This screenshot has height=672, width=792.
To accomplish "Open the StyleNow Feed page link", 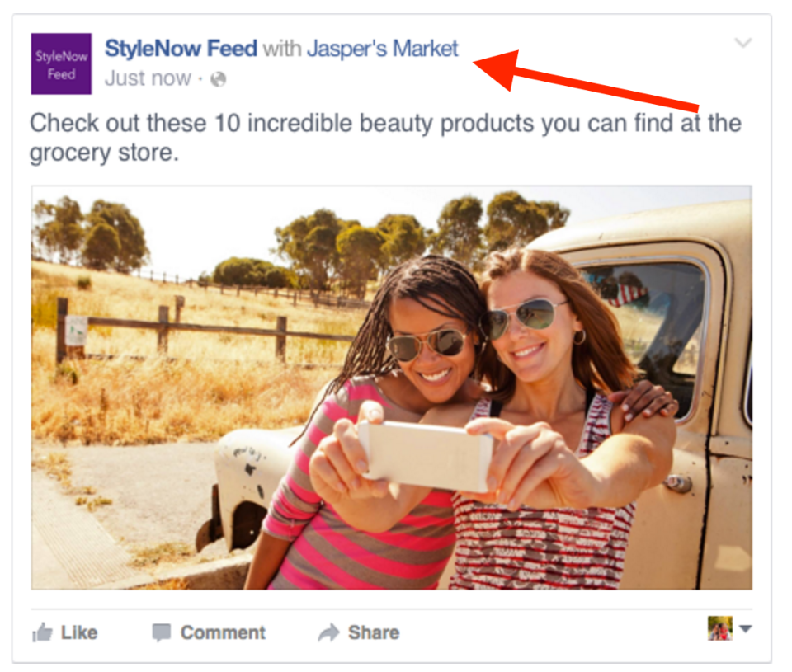I will (x=181, y=49).
